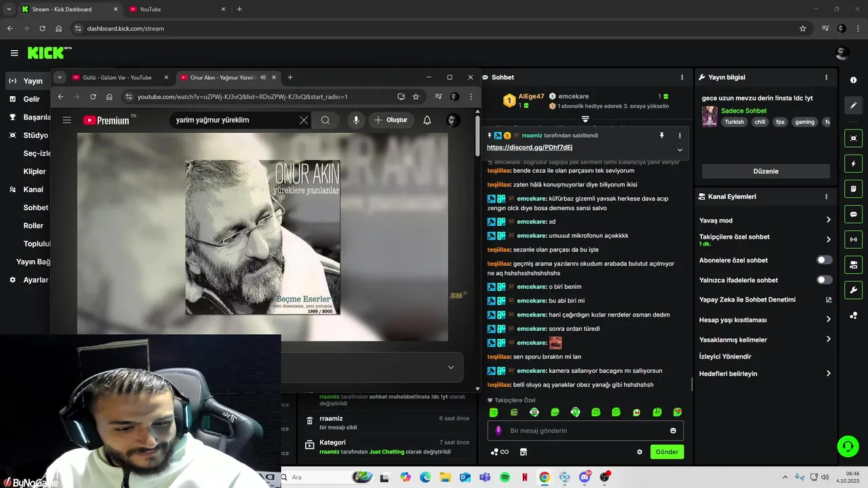Bookmark the YouTube page with star
Screen dimensions: 868x488
tap(416, 96)
